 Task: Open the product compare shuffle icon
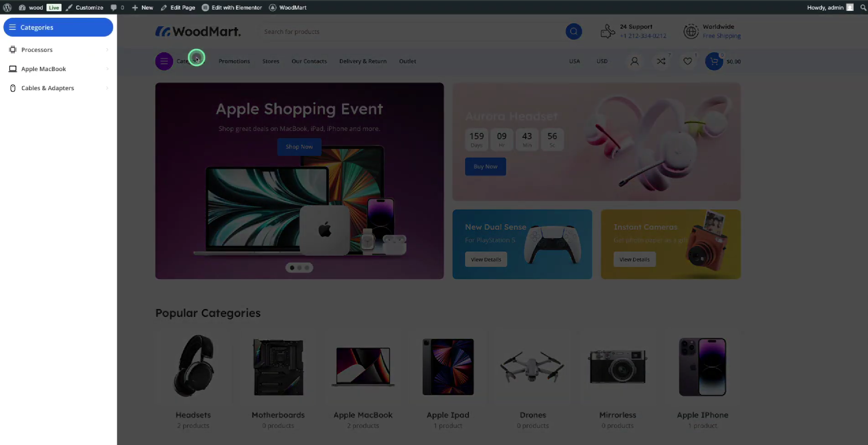[661, 61]
